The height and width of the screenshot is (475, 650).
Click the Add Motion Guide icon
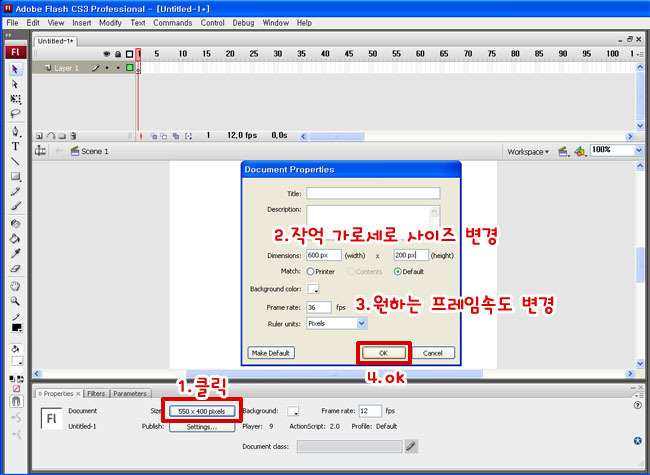(x=51, y=136)
